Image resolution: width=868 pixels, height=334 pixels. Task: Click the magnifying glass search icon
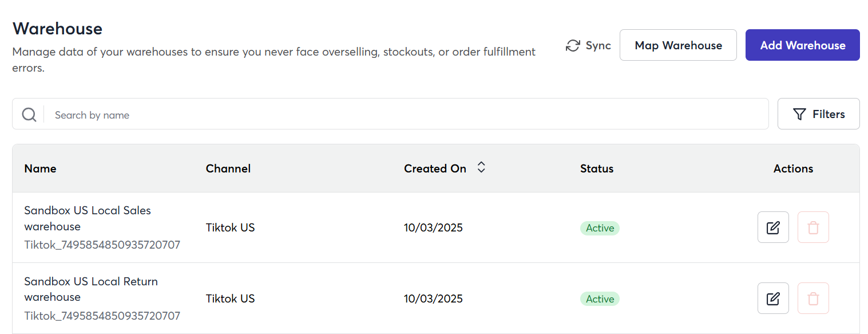(29, 115)
